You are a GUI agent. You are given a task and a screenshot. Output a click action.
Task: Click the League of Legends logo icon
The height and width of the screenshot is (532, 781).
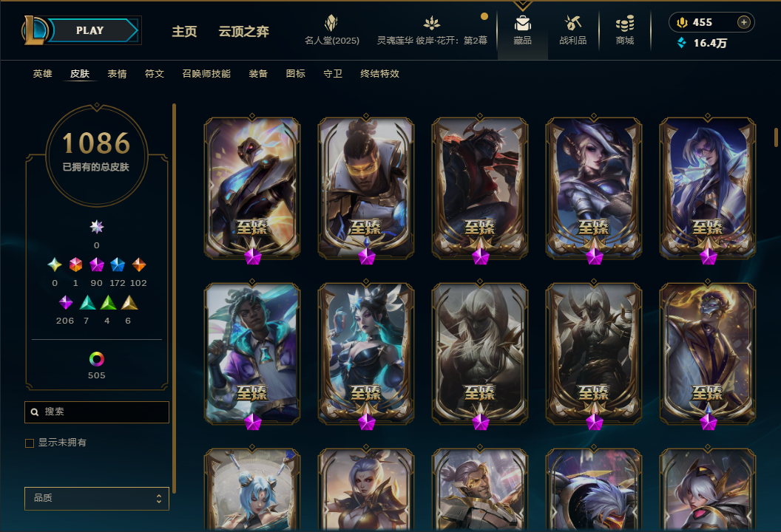tap(34, 30)
